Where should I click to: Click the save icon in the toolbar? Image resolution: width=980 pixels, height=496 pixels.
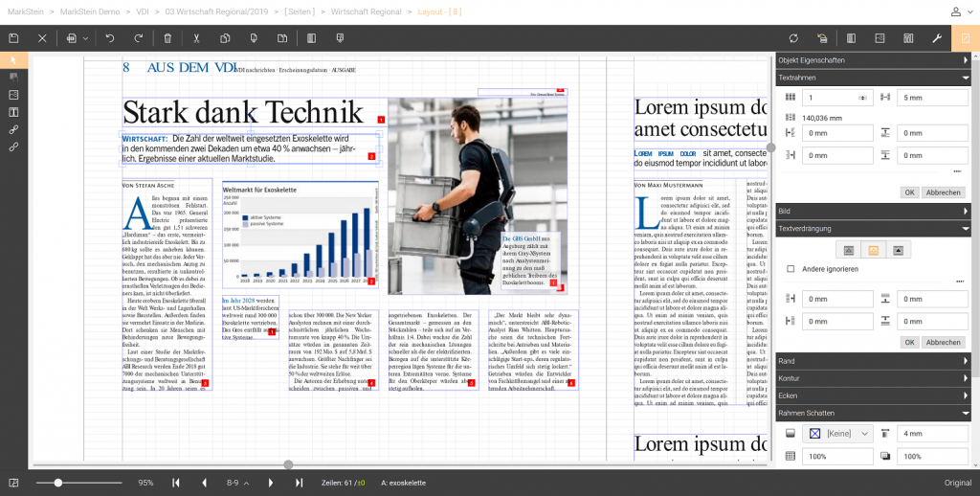[x=13, y=38]
